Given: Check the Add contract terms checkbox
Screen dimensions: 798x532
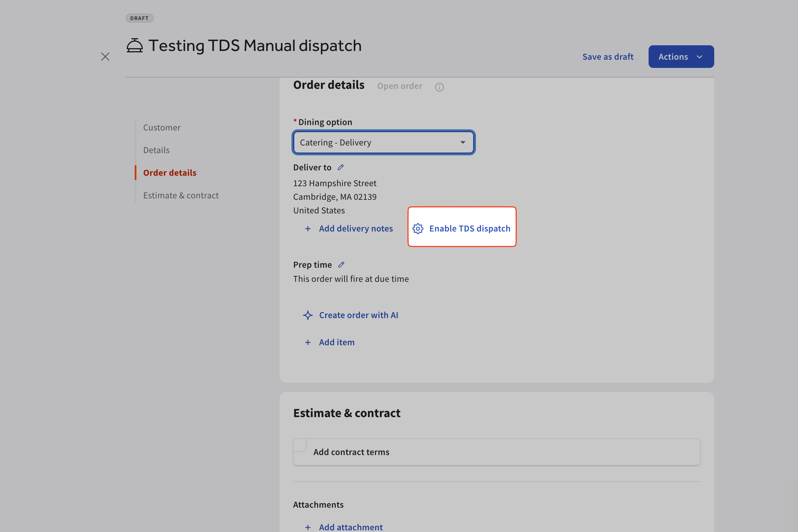Looking at the screenshot, I should [x=300, y=445].
